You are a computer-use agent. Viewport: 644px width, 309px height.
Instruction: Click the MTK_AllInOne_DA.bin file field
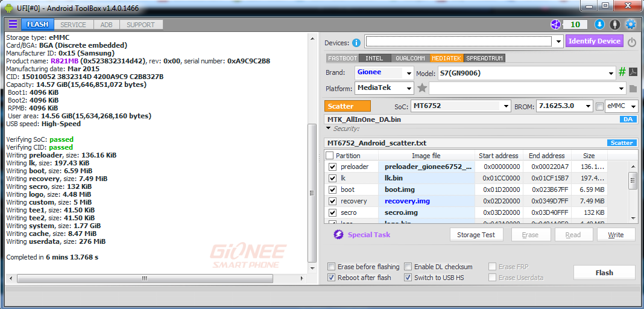(471, 119)
